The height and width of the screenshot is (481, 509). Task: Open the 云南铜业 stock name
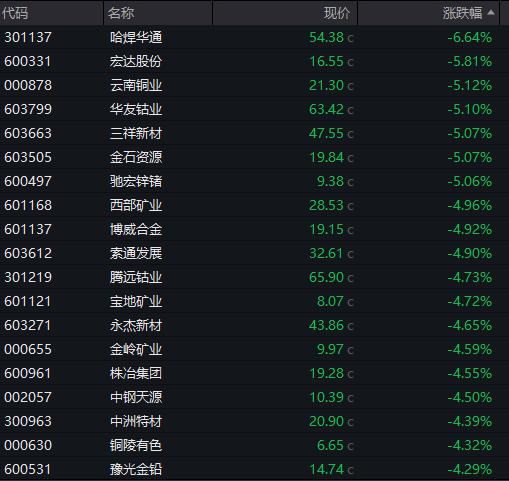(x=136, y=85)
